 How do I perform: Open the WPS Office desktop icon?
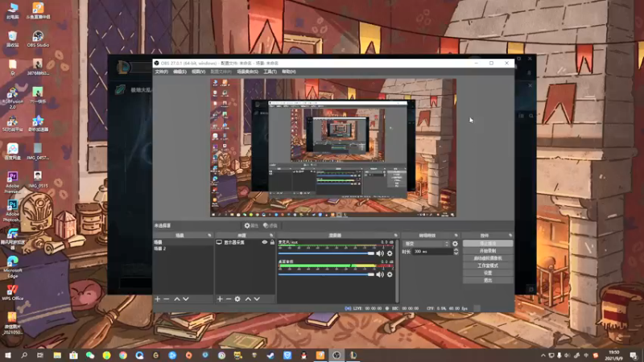(x=12, y=292)
